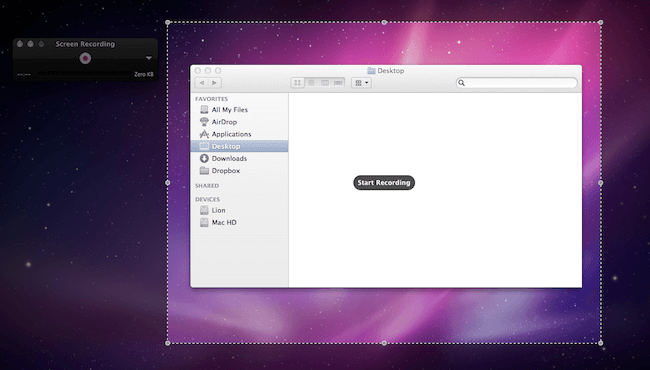Viewport: 650px width, 370px height.
Task: Click the Start Recording button
Action: click(x=384, y=182)
